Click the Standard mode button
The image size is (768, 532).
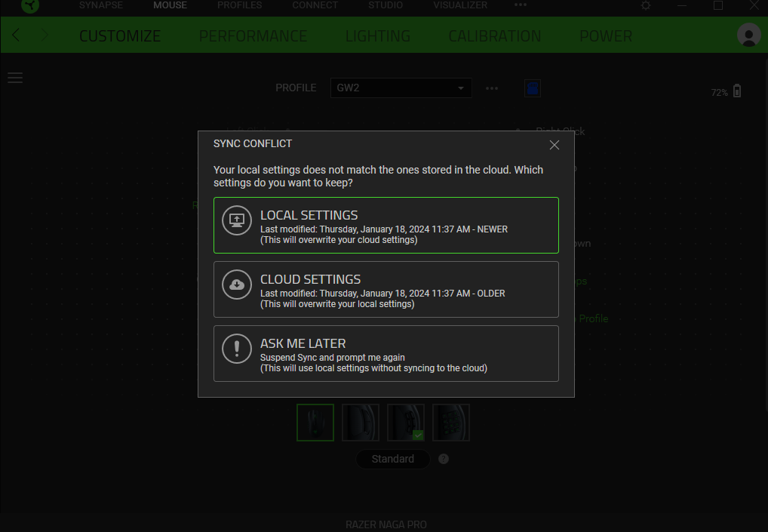[x=393, y=459]
